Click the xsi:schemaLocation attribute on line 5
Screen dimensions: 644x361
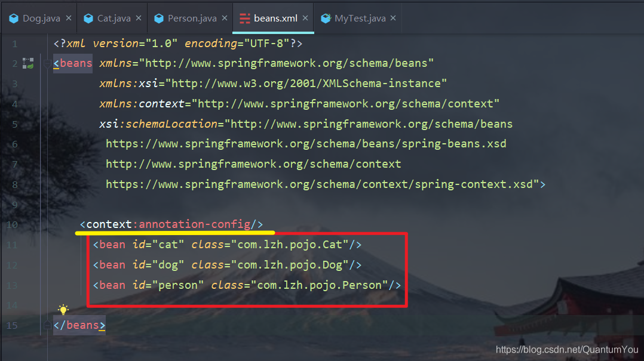click(x=306, y=124)
